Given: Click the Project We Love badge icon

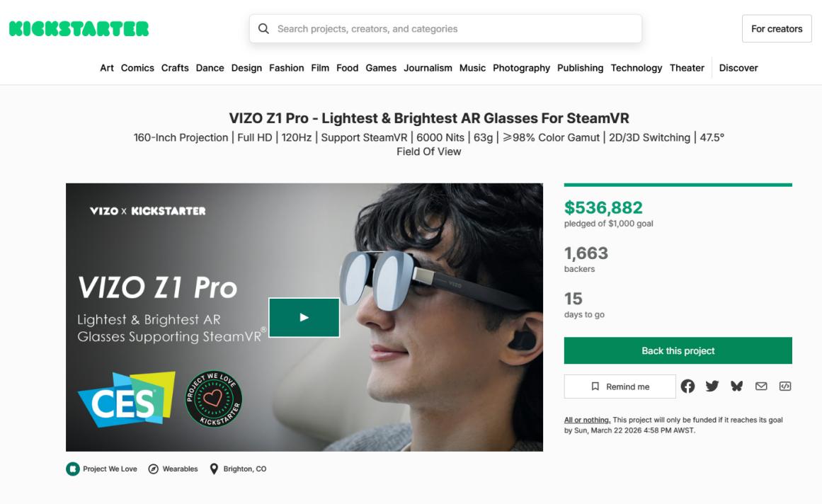Looking at the screenshot, I should pos(72,469).
